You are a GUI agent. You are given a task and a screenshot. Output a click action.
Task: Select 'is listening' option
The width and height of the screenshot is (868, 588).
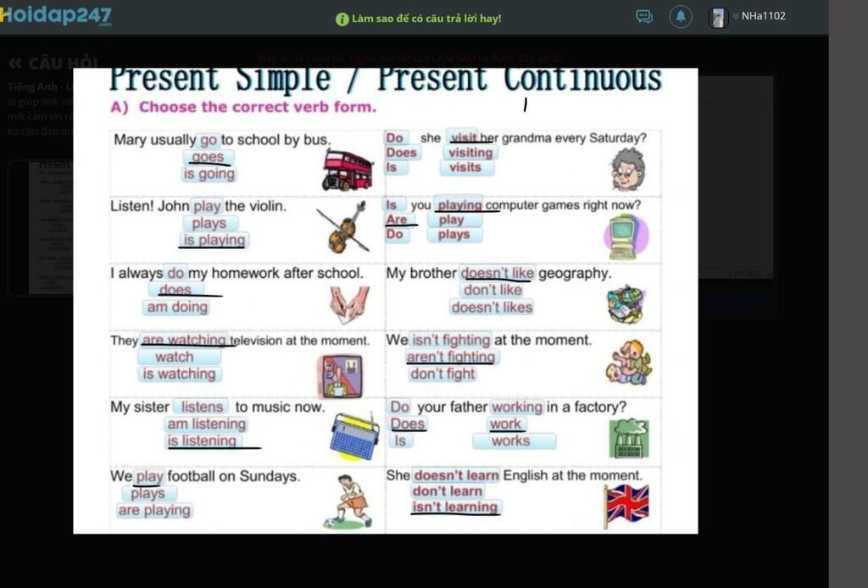[x=202, y=441]
